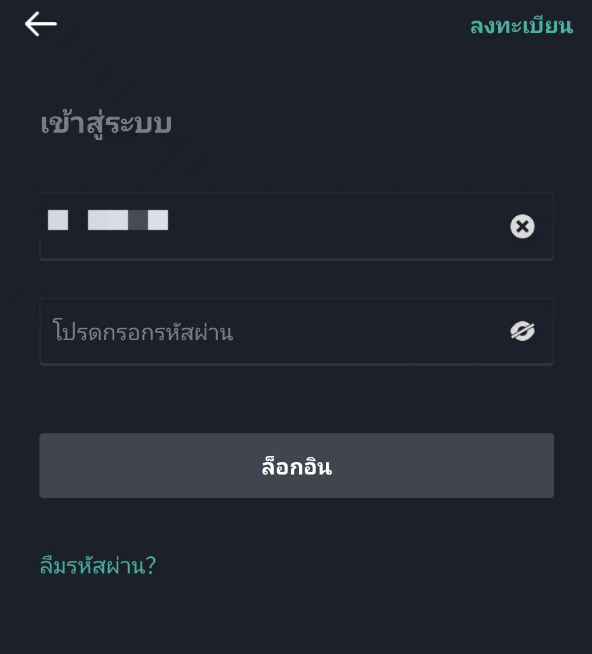Erase entered account with circled X
The height and width of the screenshot is (654, 592).
tap(522, 226)
